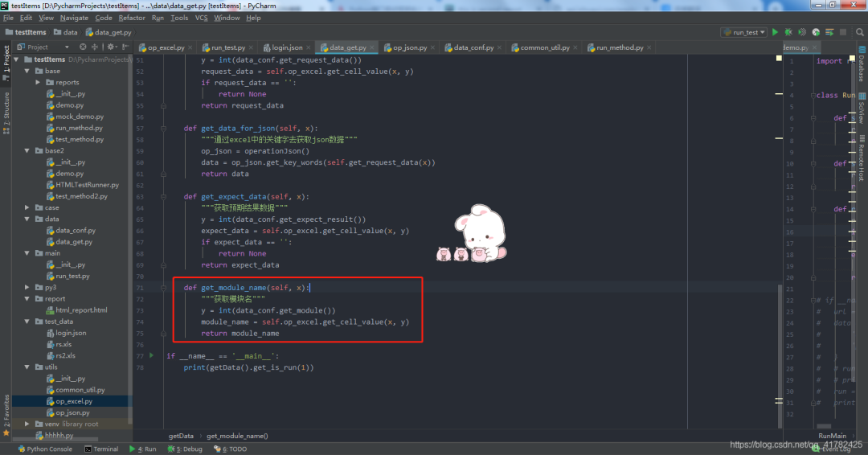Open the Structure tool window
The width and height of the screenshot is (868, 455).
6,113
